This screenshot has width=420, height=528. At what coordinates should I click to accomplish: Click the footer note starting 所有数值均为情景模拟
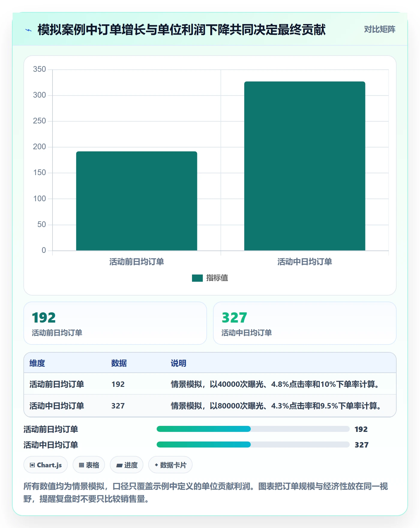coord(206,493)
